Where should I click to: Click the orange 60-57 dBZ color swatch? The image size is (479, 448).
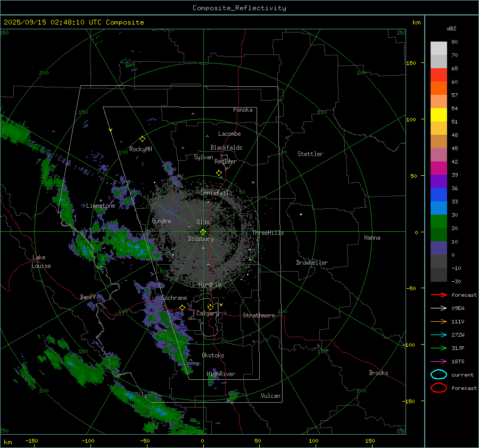coord(439,88)
